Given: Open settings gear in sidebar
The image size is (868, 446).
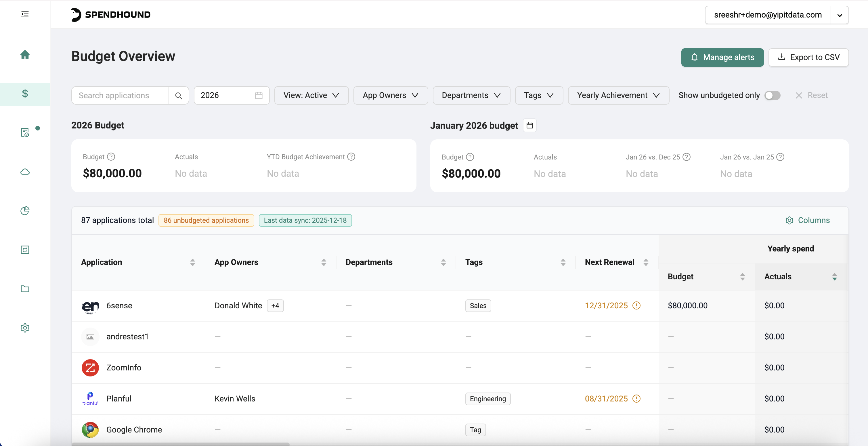Looking at the screenshot, I should pos(25,328).
